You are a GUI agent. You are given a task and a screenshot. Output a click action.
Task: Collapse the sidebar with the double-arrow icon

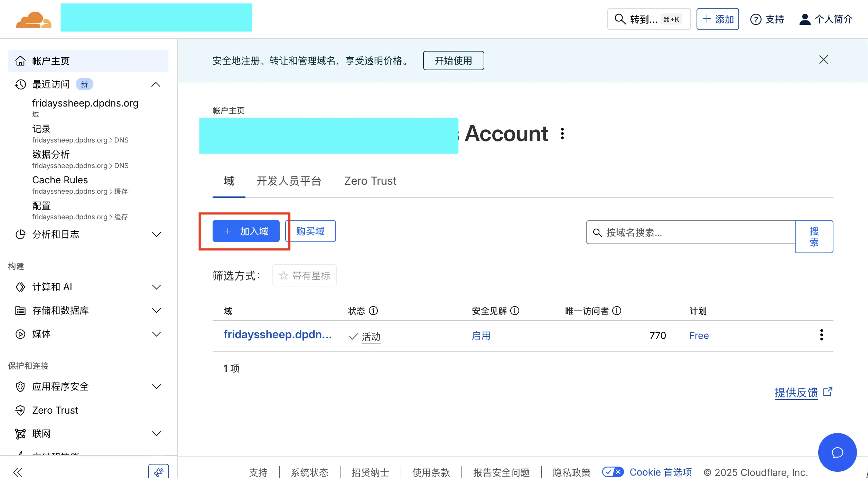(18, 472)
